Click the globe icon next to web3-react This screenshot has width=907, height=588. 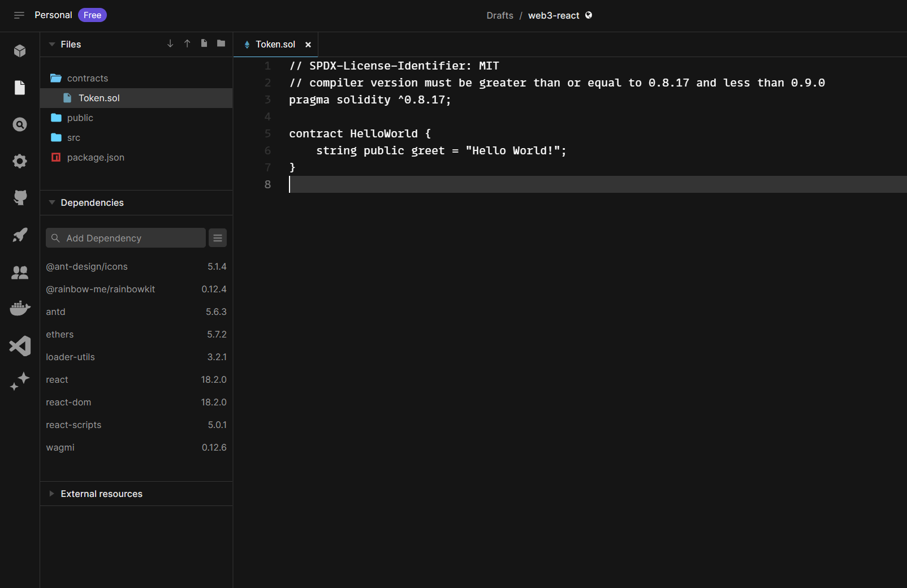point(589,15)
